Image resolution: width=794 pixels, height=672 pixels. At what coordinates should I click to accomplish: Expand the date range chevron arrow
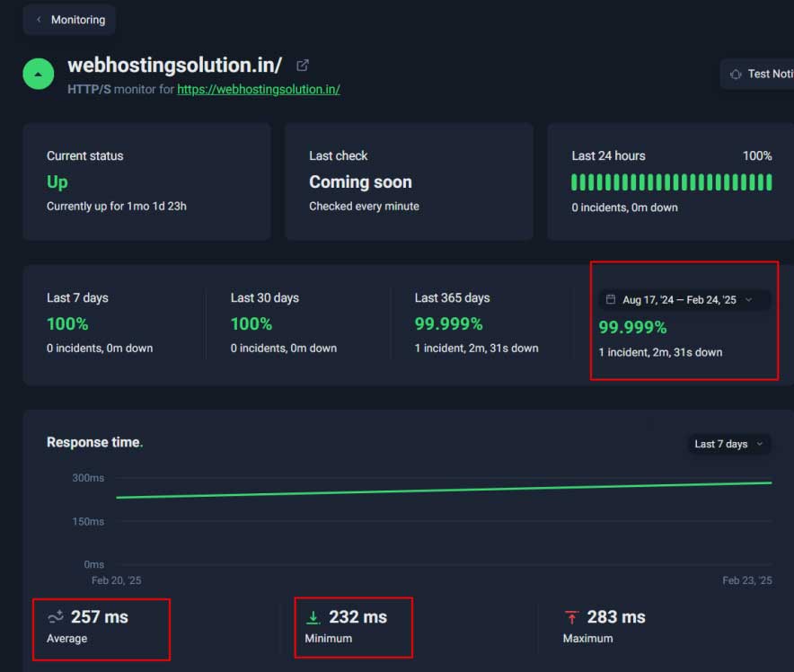749,300
